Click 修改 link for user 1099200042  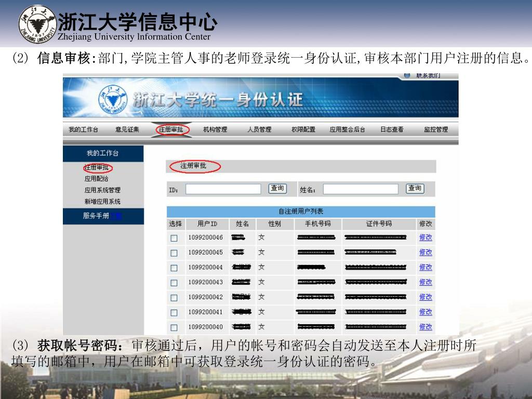coord(425,297)
